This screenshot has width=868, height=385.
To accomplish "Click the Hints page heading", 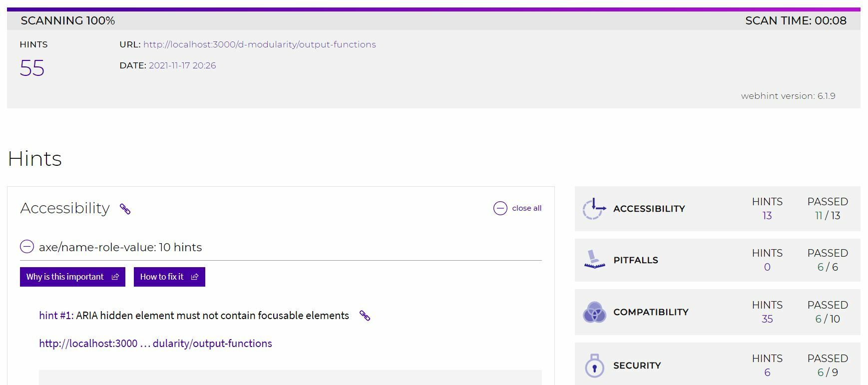I will coord(35,159).
